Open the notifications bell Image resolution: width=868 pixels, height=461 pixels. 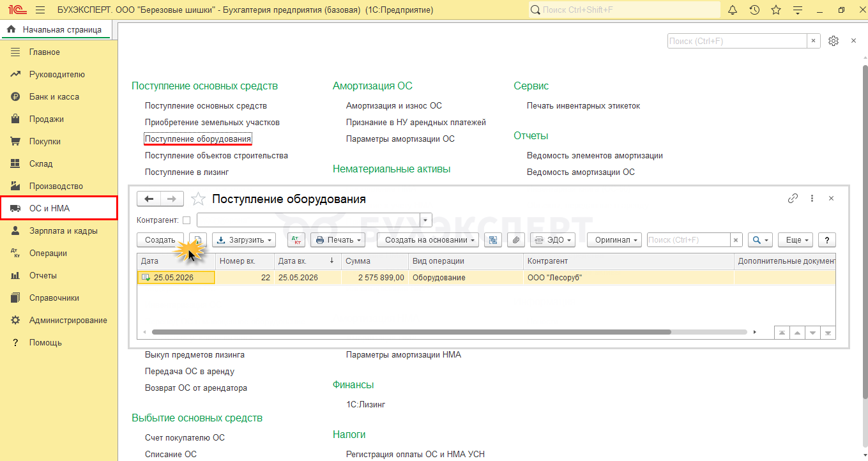(x=733, y=10)
